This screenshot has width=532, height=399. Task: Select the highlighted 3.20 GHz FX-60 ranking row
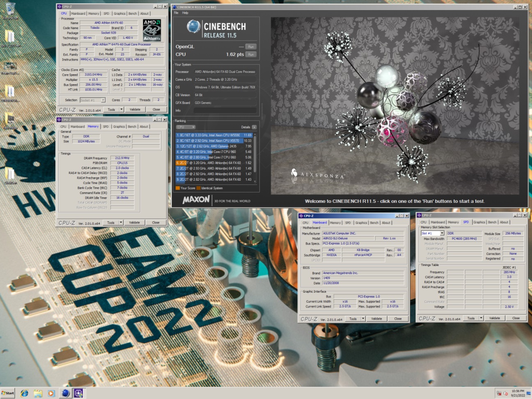[x=214, y=163]
